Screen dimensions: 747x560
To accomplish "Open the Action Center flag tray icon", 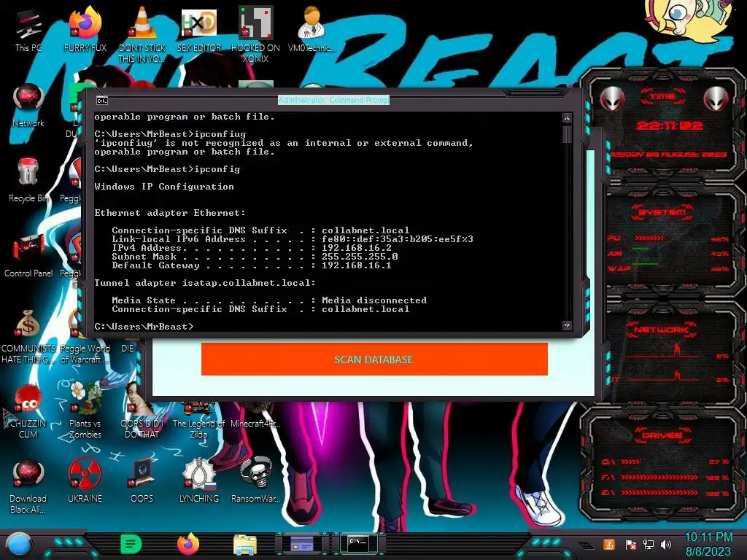I will coord(630,544).
